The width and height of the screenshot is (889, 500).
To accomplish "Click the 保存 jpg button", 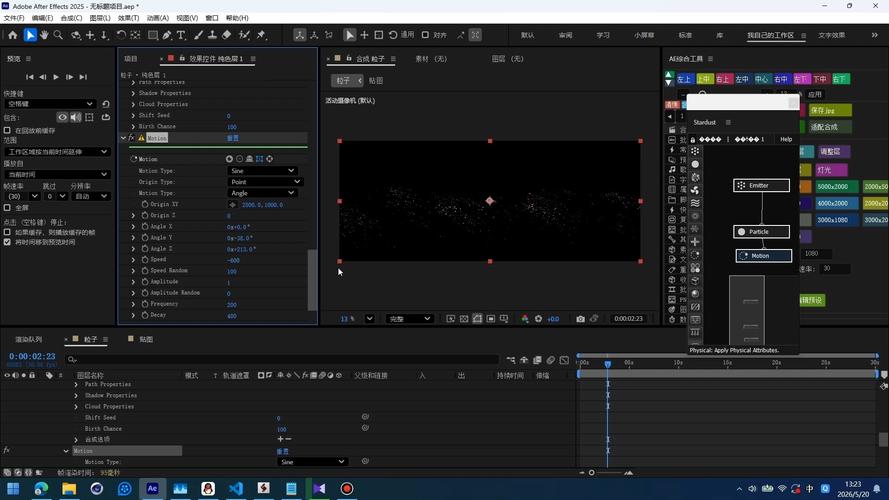I will [x=829, y=110].
